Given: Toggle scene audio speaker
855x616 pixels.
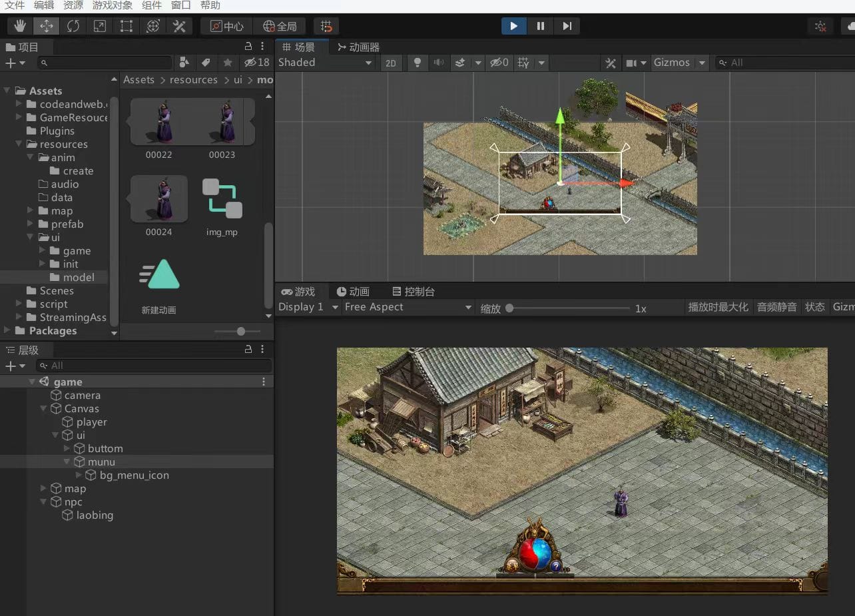Looking at the screenshot, I should pos(438,63).
